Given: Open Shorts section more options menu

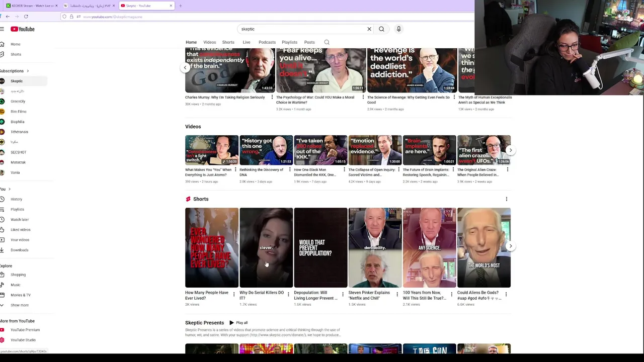Looking at the screenshot, I should pyautogui.click(x=507, y=199).
